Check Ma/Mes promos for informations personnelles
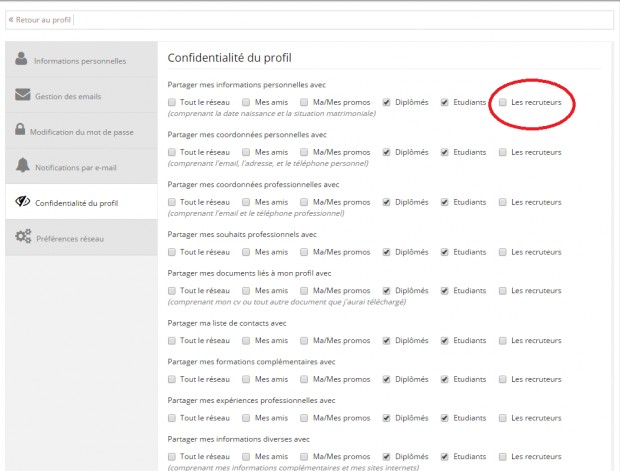Screen dimensions: 620x471 coord(304,102)
